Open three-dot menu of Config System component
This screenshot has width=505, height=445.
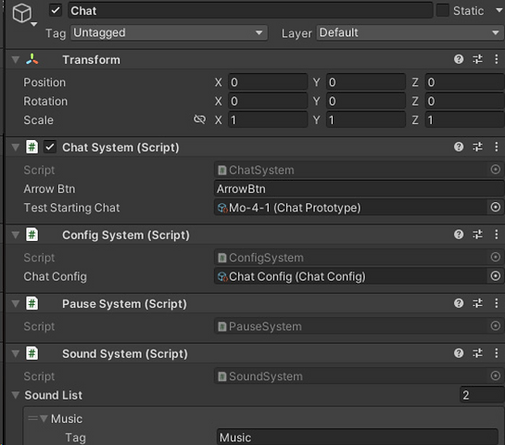click(496, 234)
